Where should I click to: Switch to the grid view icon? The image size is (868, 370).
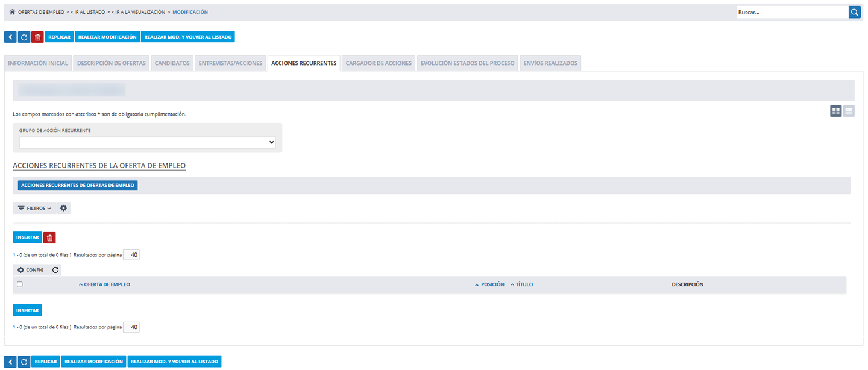tap(835, 111)
